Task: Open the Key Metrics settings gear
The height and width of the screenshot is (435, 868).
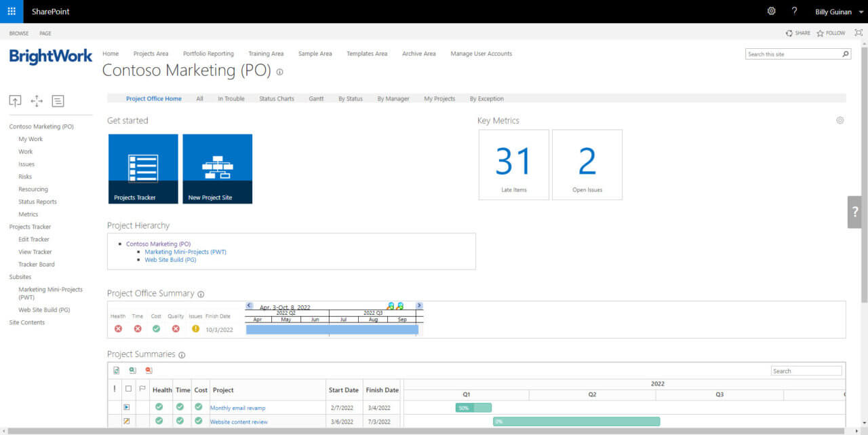Action: 840,120
